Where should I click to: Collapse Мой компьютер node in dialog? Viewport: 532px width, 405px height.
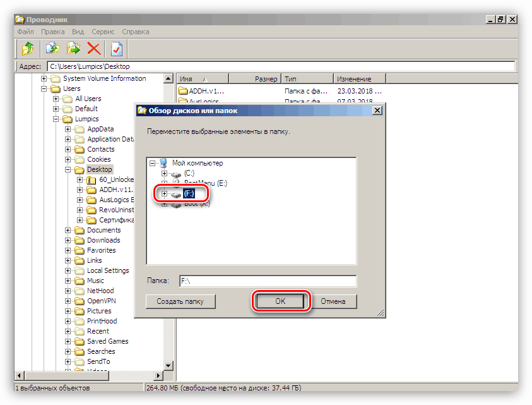152,164
